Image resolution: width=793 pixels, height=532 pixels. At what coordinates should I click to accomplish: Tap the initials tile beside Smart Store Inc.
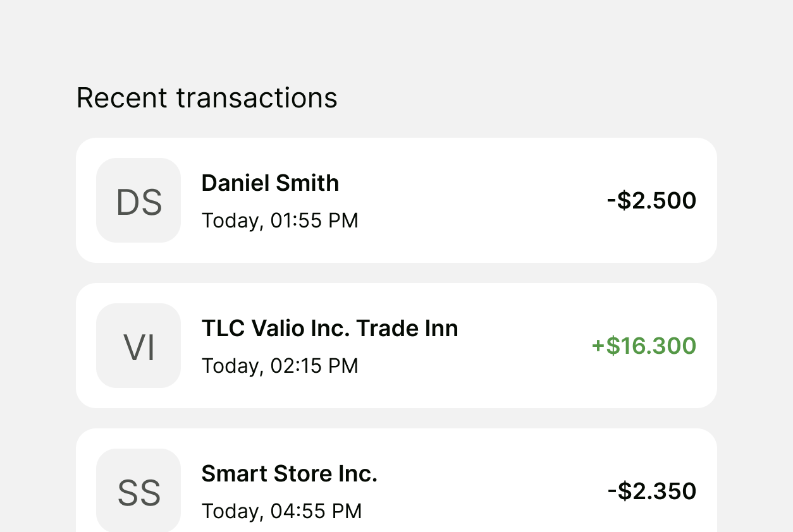click(138, 491)
